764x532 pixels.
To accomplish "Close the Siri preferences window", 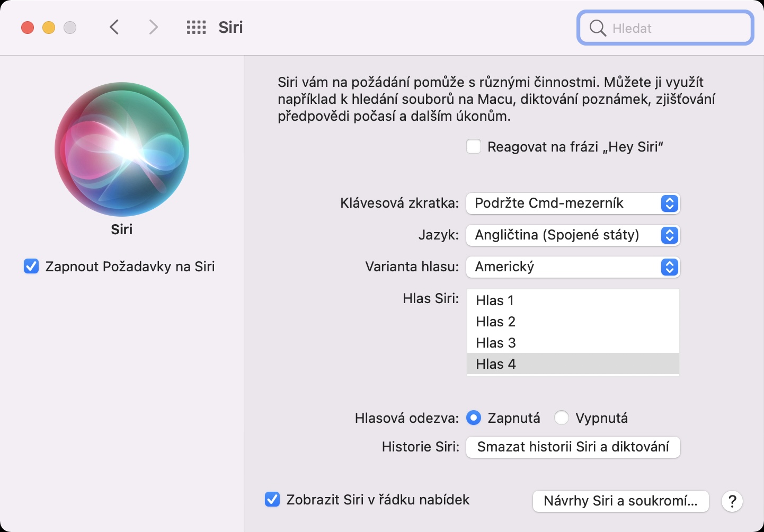I will (28, 28).
